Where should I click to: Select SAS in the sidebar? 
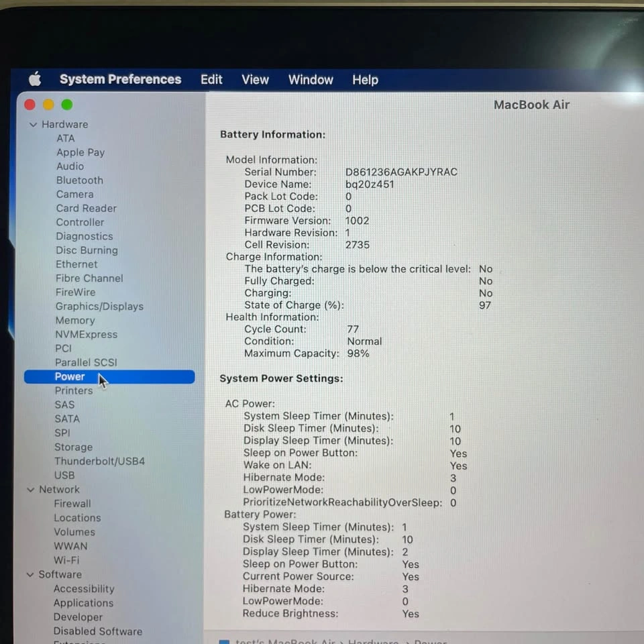coord(65,405)
